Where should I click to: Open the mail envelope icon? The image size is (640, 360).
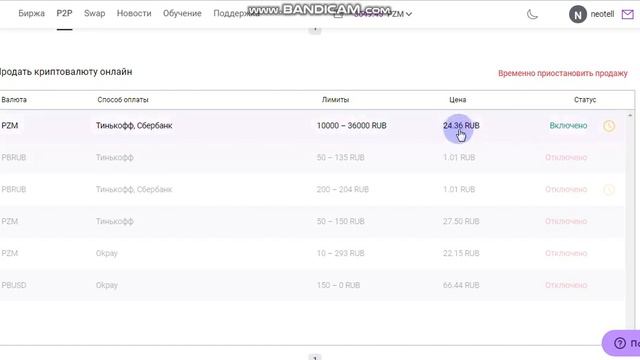pos(627,15)
